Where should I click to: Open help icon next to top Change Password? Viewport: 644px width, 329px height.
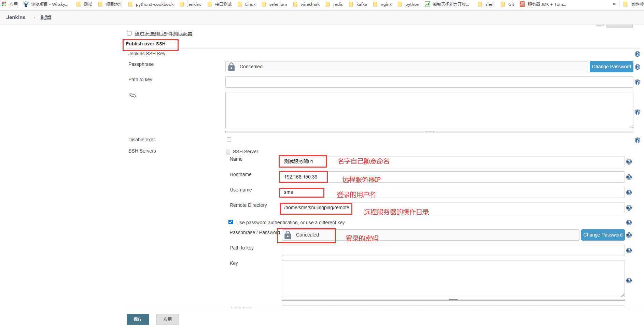637,67
